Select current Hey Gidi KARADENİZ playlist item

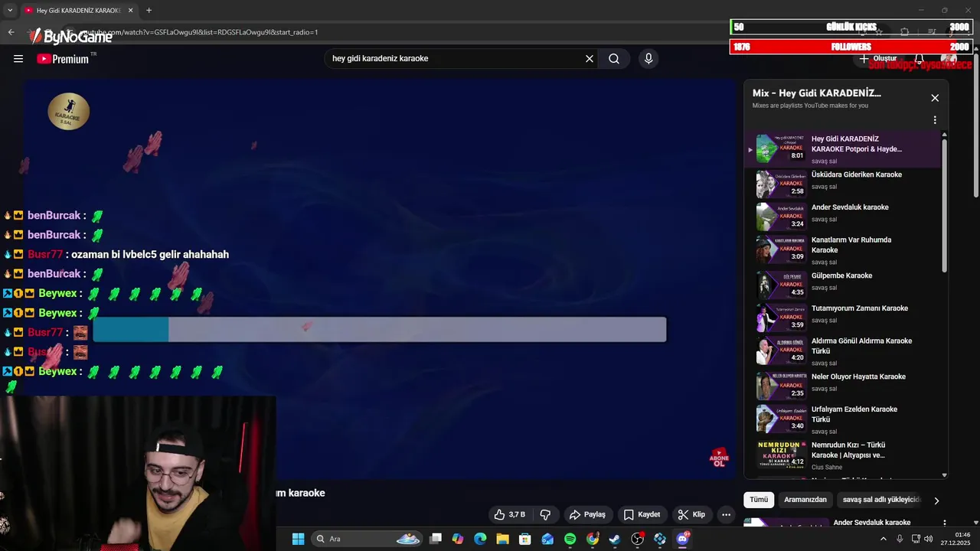click(x=842, y=148)
